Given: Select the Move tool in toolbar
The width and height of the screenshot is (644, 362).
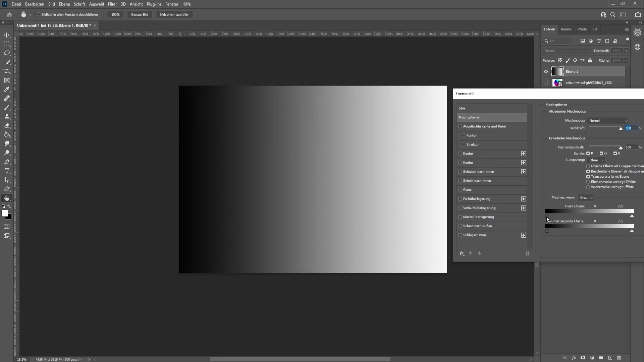Looking at the screenshot, I should click(x=7, y=35).
